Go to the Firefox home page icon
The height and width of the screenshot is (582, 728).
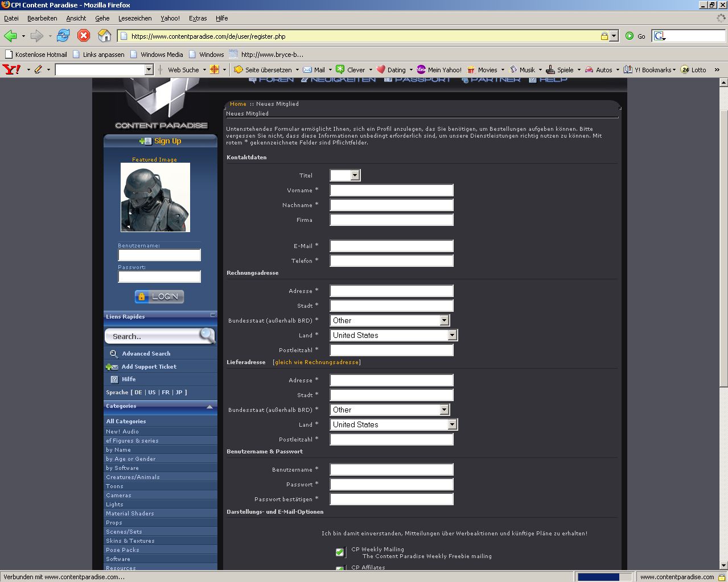tap(104, 36)
